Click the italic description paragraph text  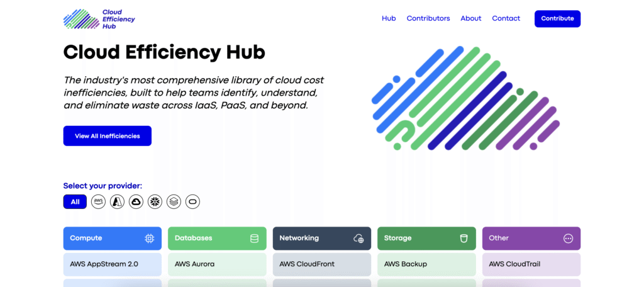tap(194, 93)
